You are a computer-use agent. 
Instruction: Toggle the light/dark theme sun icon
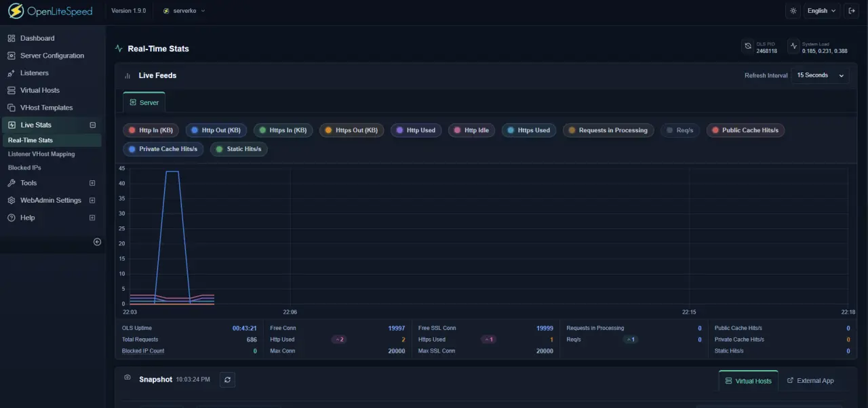(792, 10)
